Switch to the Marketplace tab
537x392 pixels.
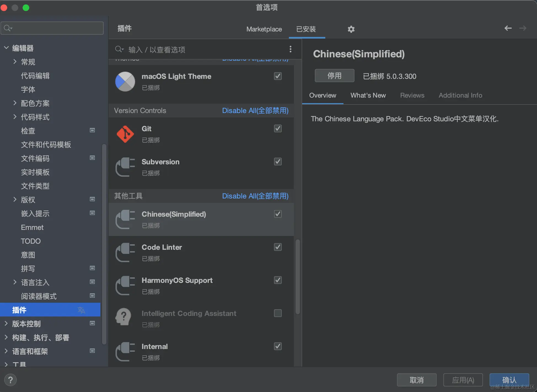pos(264,29)
